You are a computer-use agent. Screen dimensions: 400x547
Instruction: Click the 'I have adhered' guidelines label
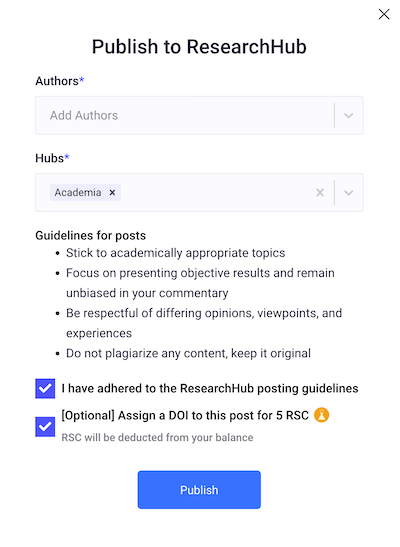point(210,388)
